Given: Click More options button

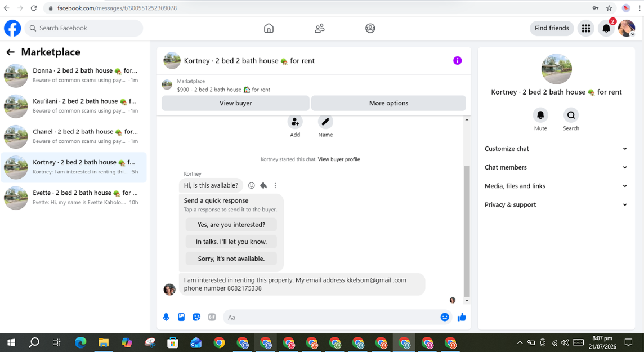Looking at the screenshot, I should [x=388, y=104].
